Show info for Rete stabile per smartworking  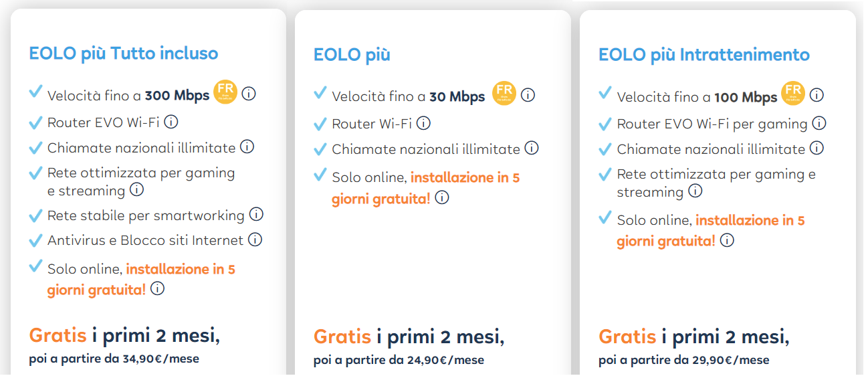click(256, 215)
